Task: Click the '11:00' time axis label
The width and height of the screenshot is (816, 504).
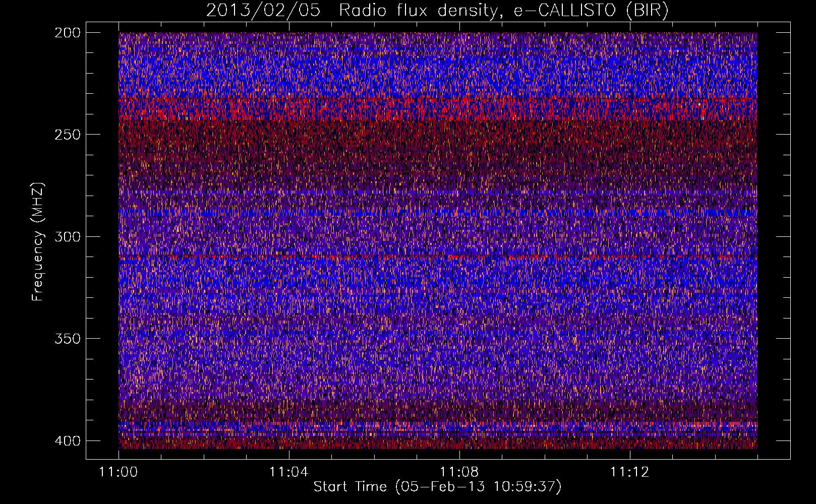Action: pos(119,472)
